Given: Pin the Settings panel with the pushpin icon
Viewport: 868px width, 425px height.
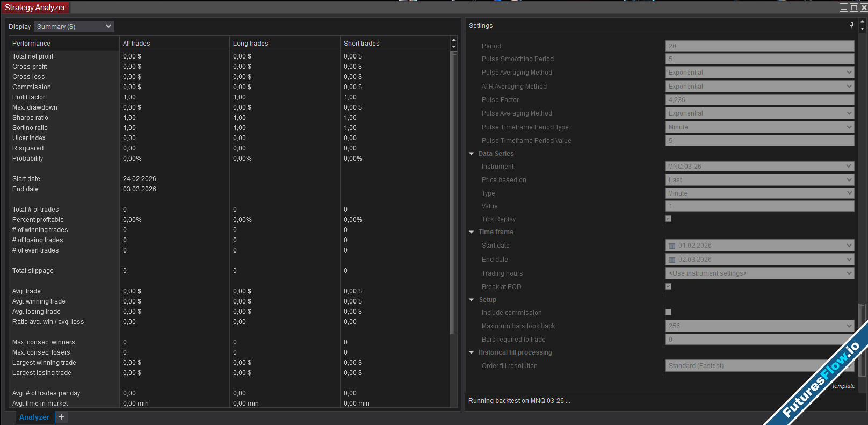Looking at the screenshot, I should pos(852,25).
